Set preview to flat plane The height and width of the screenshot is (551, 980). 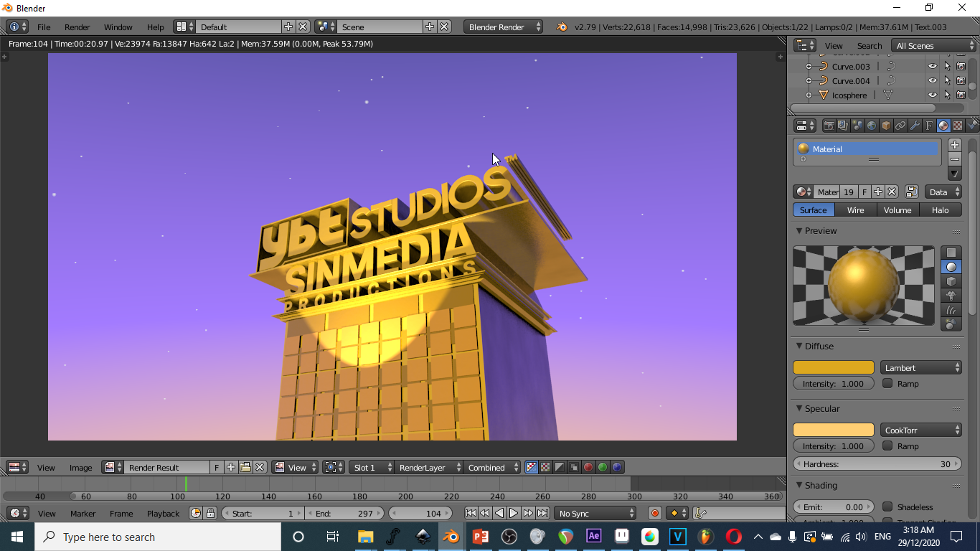(x=951, y=253)
